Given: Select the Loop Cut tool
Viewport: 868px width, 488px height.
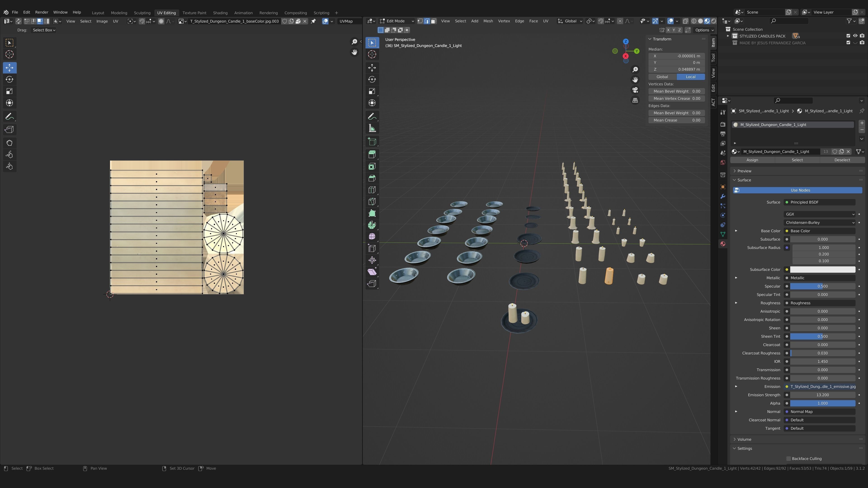Looking at the screenshot, I should (372, 190).
